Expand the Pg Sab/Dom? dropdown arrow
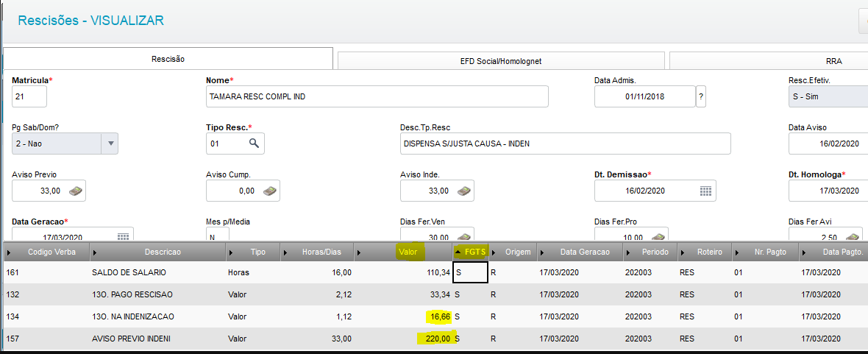 point(110,144)
